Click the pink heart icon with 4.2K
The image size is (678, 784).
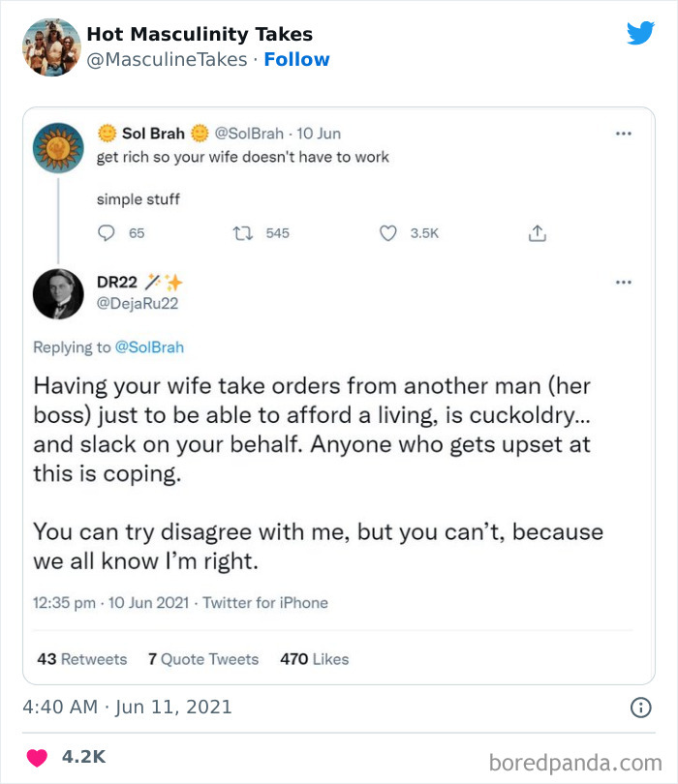click(37, 758)
